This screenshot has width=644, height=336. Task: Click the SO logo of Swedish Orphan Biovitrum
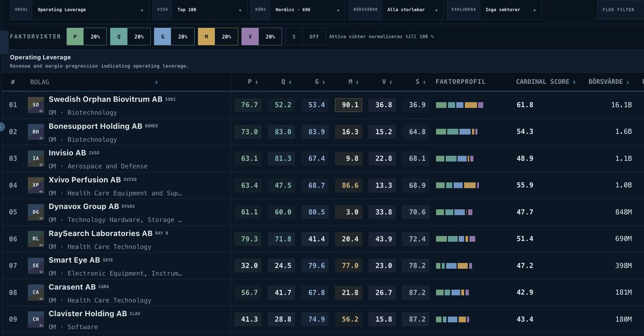click(36, 105)
